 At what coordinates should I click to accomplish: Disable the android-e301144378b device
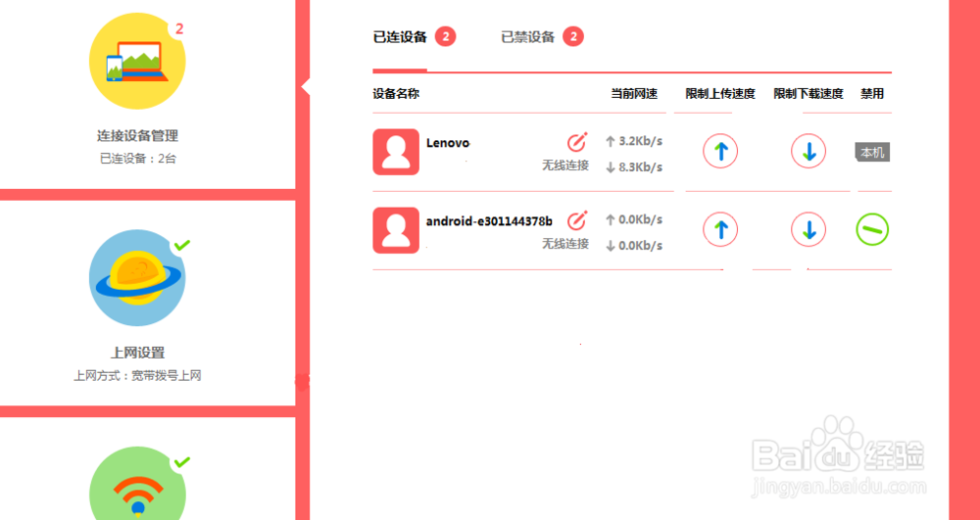pos(872,229)
